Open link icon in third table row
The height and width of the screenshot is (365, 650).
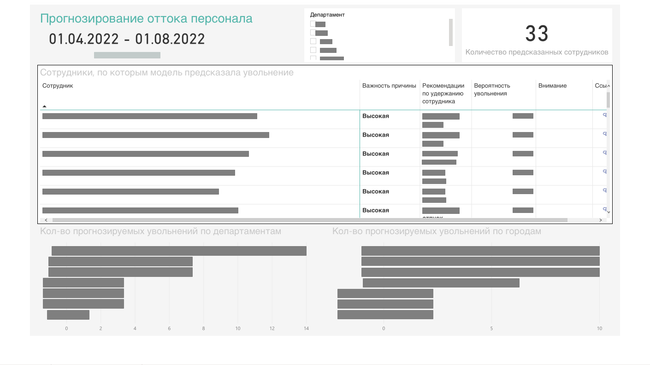coord(605,153)
